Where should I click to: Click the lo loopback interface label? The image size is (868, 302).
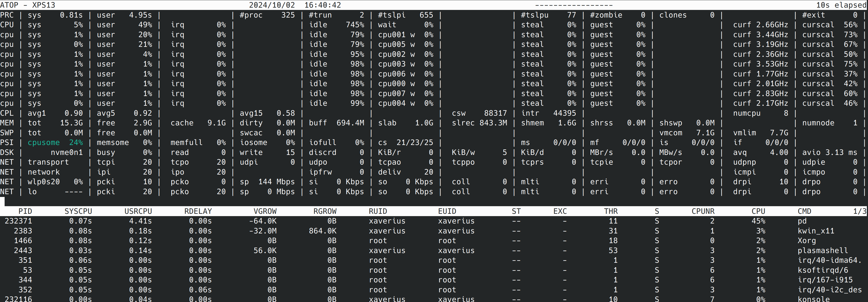pos(32,192)
